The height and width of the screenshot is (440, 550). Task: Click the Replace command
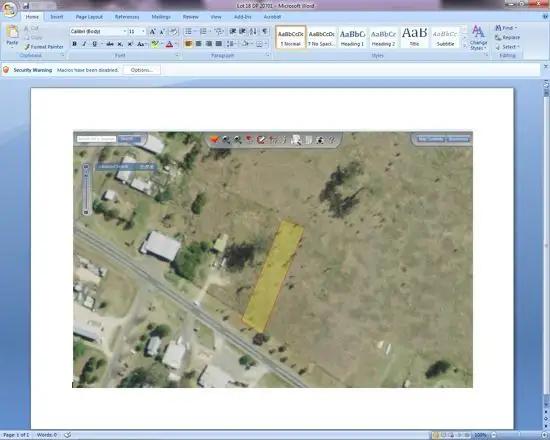tap(507, 37)
